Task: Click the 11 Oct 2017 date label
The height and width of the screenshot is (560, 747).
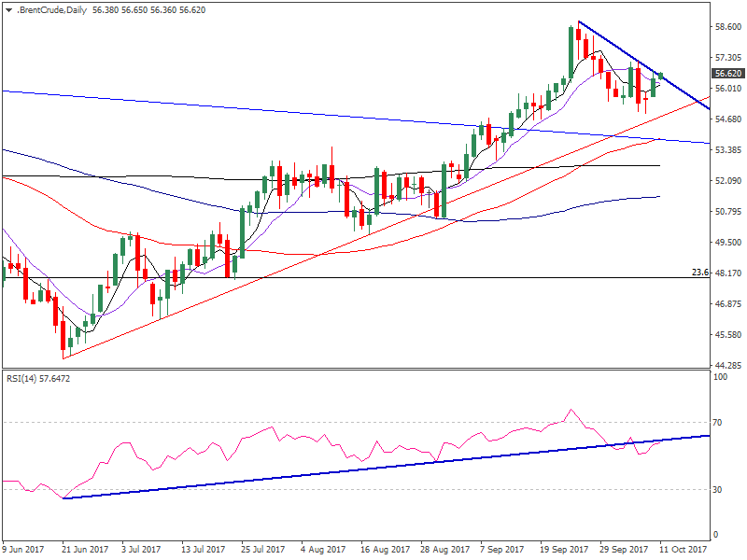Action: point(684,549)
